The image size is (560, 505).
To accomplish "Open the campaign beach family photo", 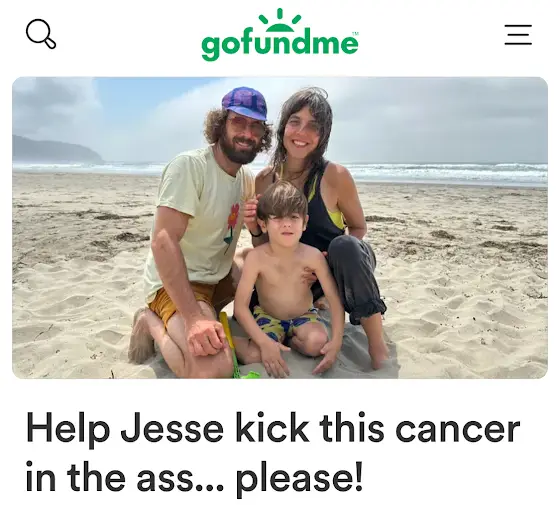I will [x=280, y=228].
